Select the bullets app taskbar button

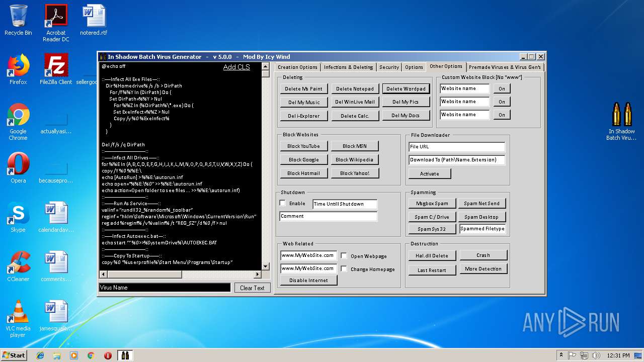pos(125,355)
